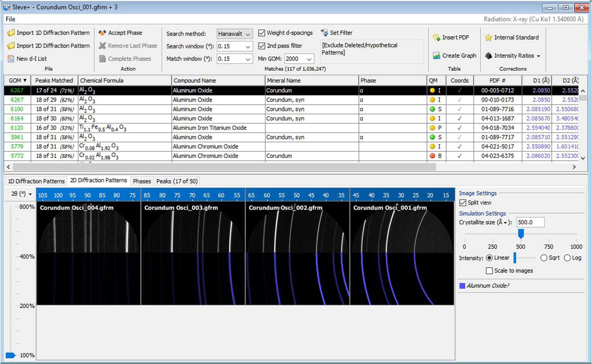Click the New d-I List document icon
The height and width of the screenshot is (364, 592).
point(11,59)
